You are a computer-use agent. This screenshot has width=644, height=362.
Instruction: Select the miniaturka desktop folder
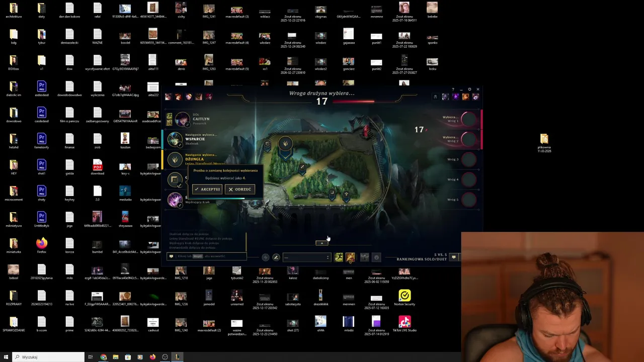tap(14, 246)
